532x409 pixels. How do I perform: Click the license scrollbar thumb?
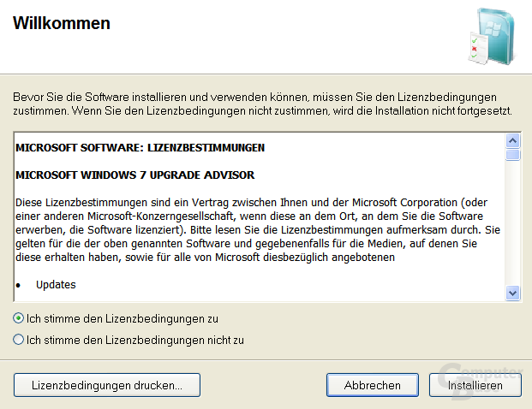click(512, 155)
